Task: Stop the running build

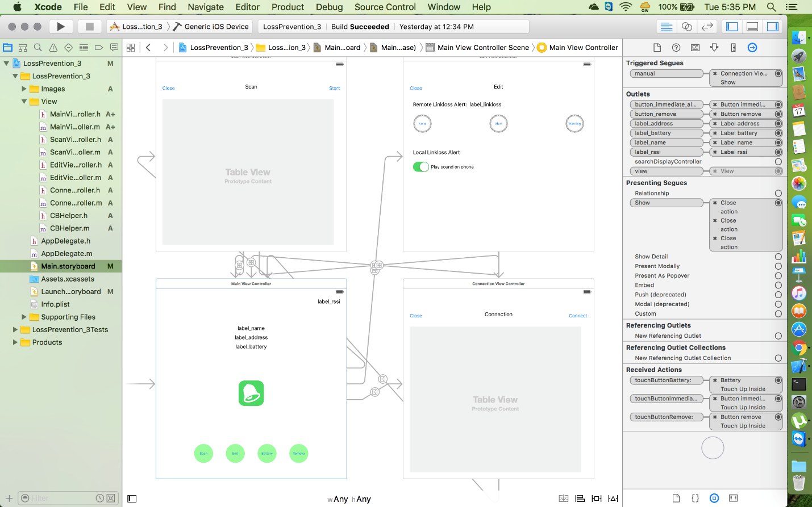Action: (89, 27)
